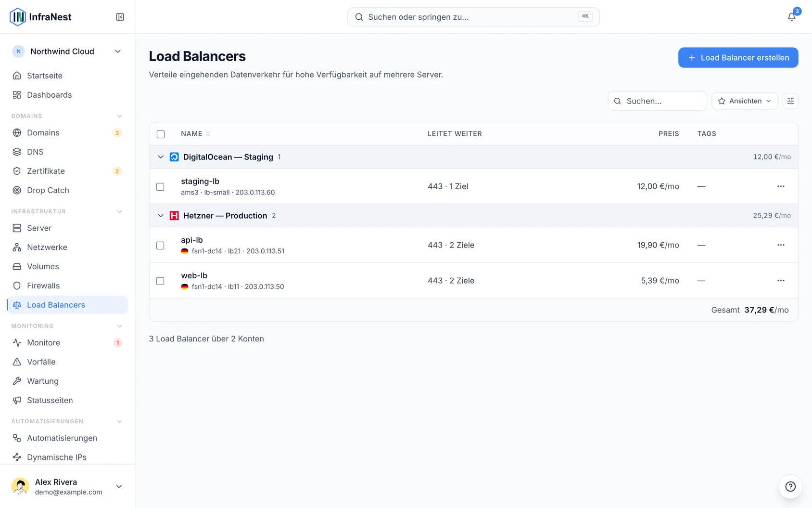This screenshot has width=812, height=508.
Task: Check the staging-lb row checkbox
Action: (x=160, y=187)
